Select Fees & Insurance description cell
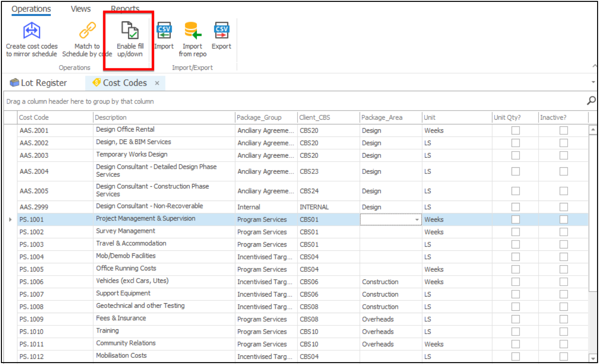The image size is (599, 364). point(164,319)
